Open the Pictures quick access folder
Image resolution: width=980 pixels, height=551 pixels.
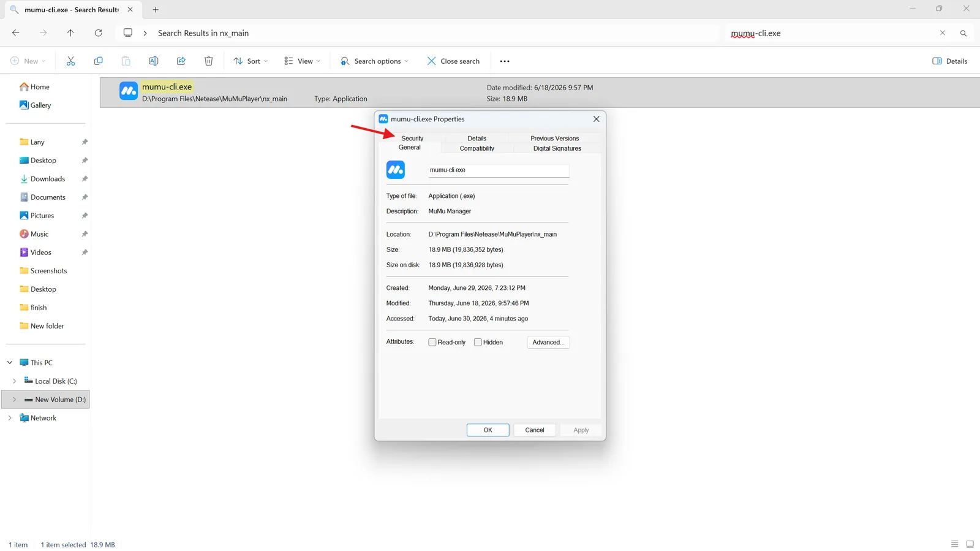point(37,216)
